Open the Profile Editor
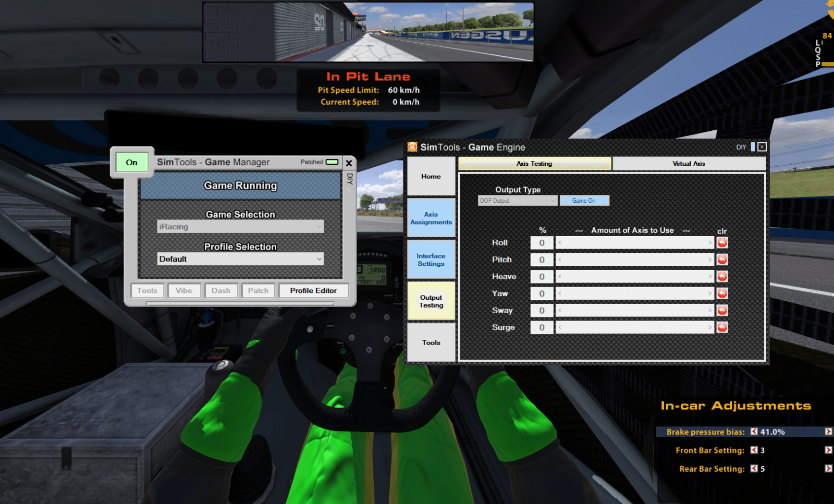This screenshot has width=834, height=504. click(313, 290)
